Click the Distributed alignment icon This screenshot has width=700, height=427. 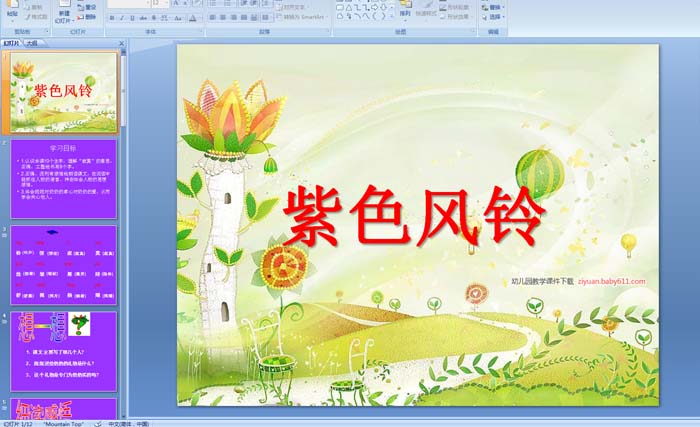[x=254, y=17]
